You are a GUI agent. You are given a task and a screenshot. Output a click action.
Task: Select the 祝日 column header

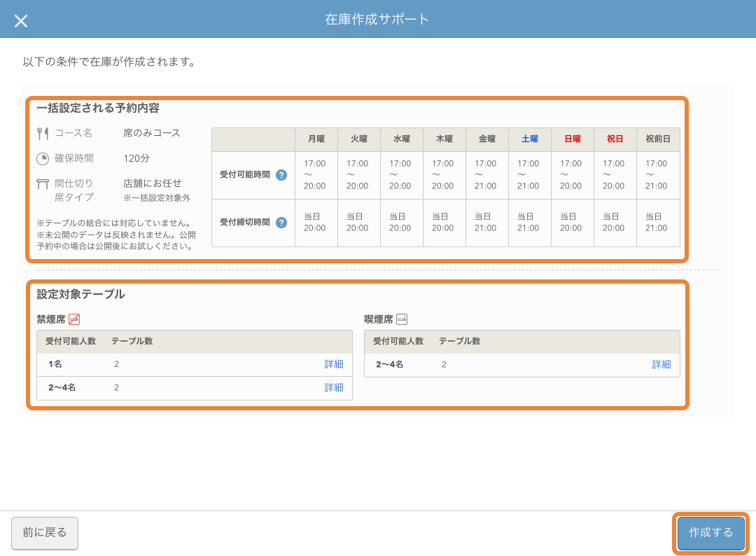tap(615, 139)
